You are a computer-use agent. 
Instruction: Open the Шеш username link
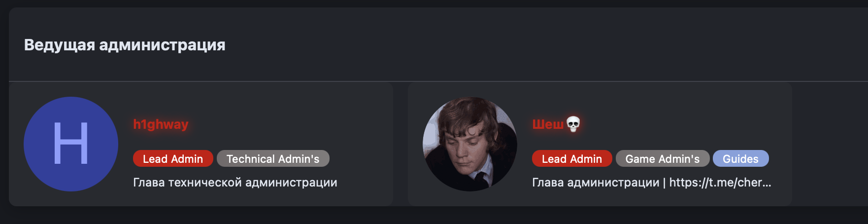pyautogui.click(x=548, y=124)
